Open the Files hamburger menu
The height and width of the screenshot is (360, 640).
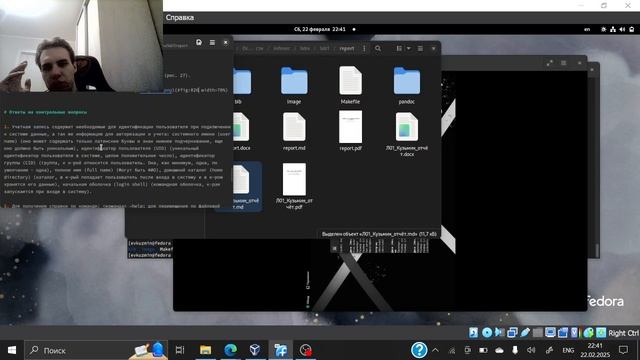(420, 49)
